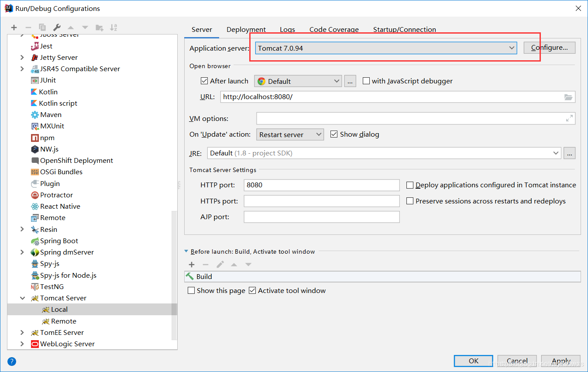The image size is (588, 372).
Task: Switch to the Startup/Connection tab
Action: coord(405,29)
